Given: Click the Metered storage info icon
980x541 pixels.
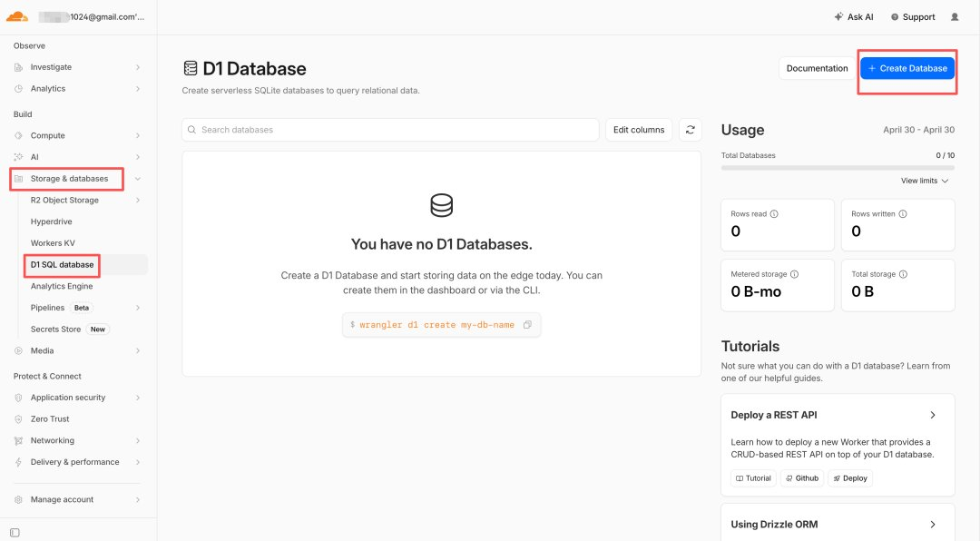Looking at the screenshot, I should pos(794,274).
